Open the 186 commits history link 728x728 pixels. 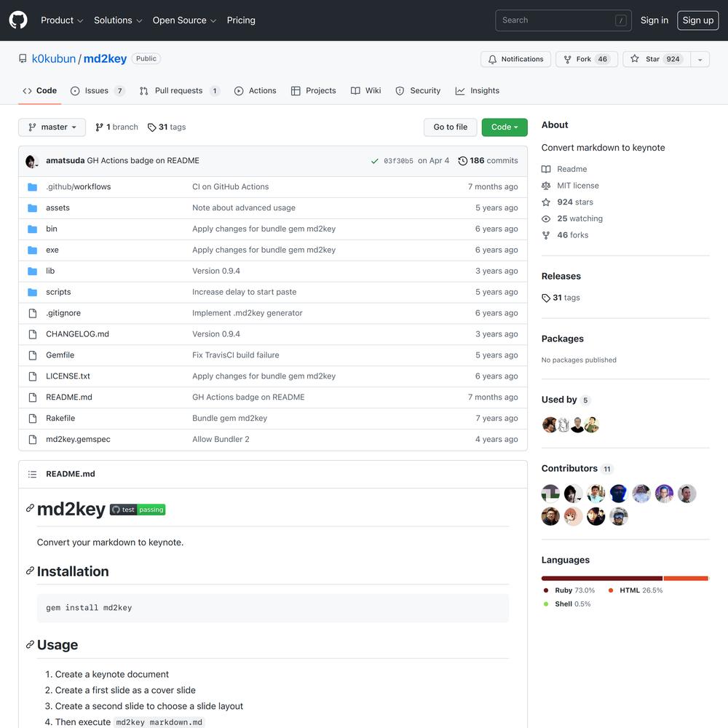(x=488, y=161)
